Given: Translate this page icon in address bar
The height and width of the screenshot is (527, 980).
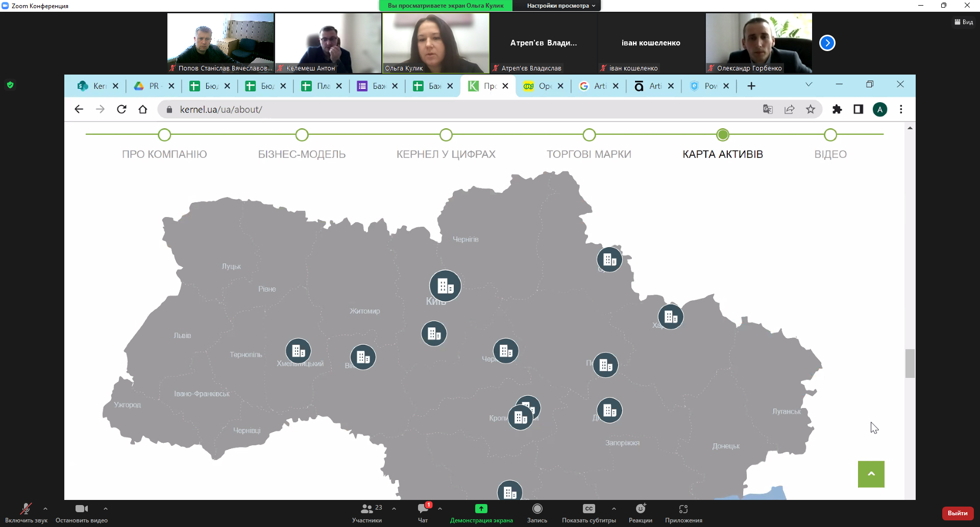Looking at the screenshot, I should click(x=768, y=109).
